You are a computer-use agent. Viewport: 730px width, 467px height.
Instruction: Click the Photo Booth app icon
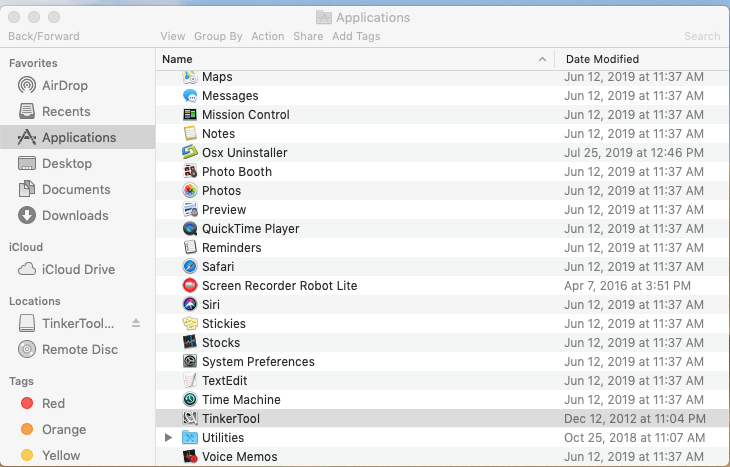click(189, 172)
